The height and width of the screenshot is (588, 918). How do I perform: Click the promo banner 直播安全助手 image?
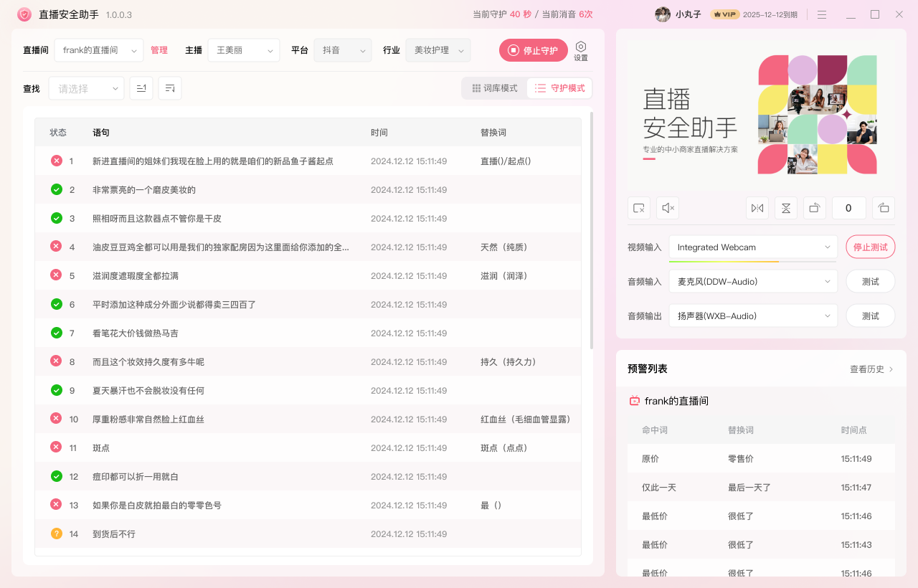point(760,115)
